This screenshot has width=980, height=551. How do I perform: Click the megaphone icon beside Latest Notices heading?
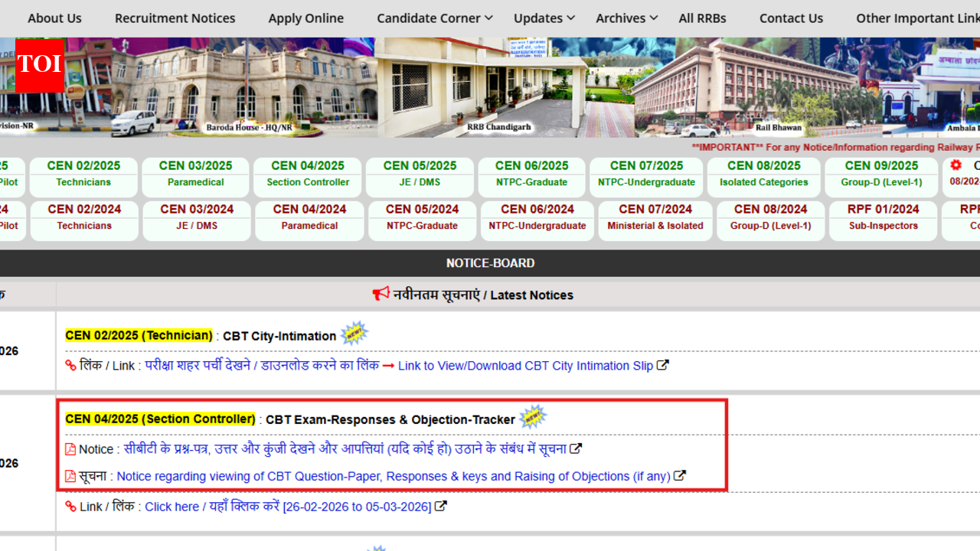[381, 293]
